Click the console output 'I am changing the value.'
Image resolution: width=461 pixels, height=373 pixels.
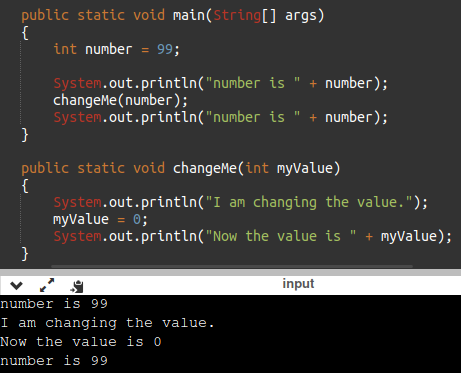pyautogui.click(x=107, y=323)
